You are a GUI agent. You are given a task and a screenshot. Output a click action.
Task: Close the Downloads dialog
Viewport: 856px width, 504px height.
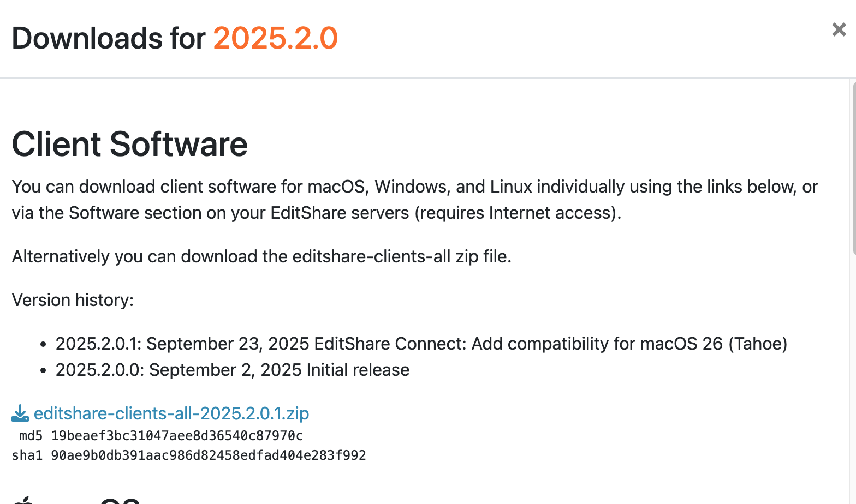pyautogui.click(x=838, y=29)
